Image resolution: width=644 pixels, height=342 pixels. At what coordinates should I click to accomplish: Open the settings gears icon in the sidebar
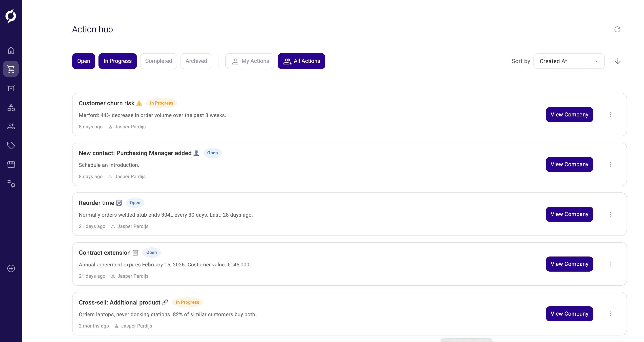[x=11, y=184]
